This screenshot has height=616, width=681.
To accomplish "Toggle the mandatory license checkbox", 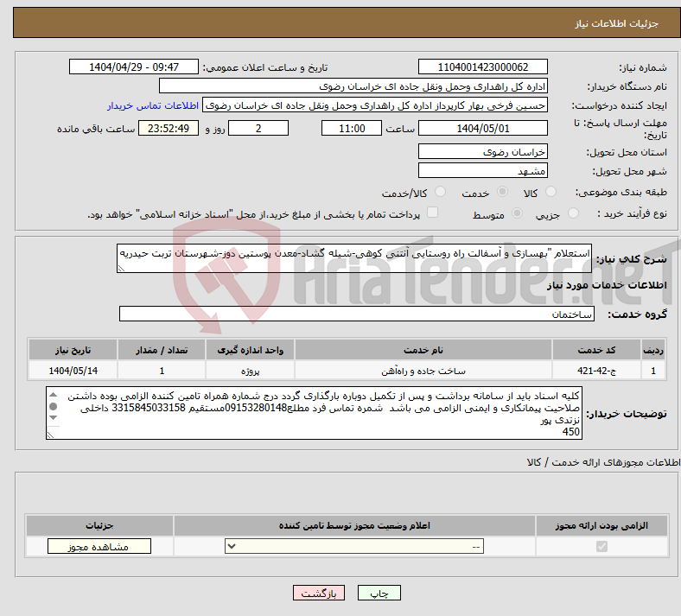I will pos(601,546).
